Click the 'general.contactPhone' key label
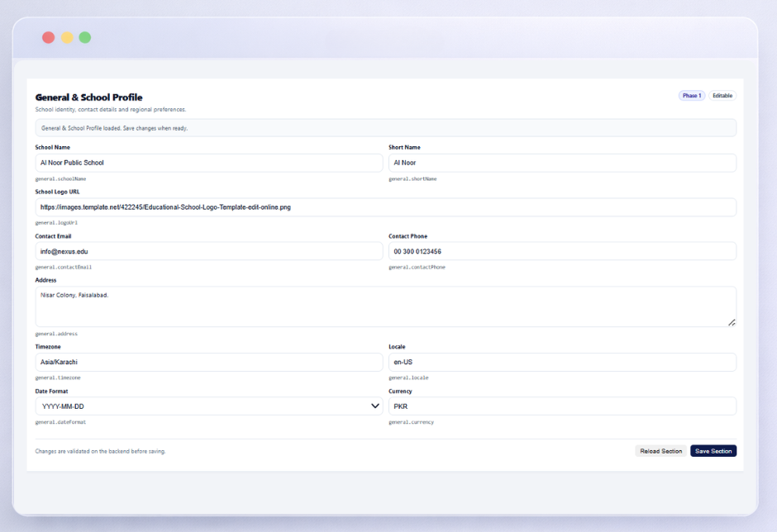777x532 pixels. pos(417,267)
